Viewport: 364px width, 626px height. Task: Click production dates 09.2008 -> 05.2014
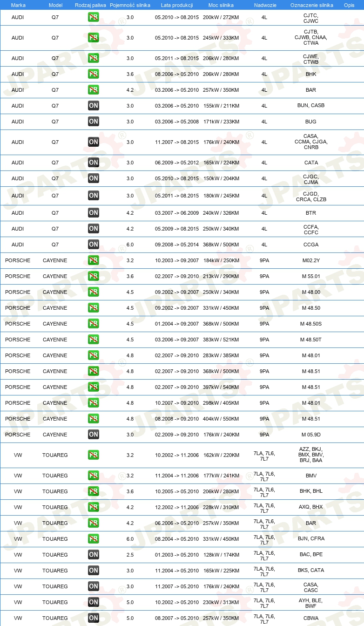(x=177, y=245)
